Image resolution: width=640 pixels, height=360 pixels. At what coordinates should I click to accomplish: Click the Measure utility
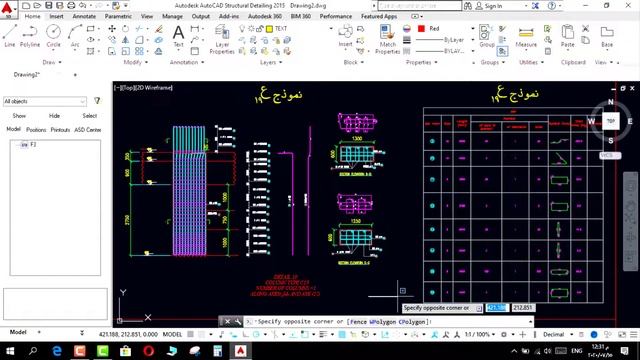click(526, 37)
